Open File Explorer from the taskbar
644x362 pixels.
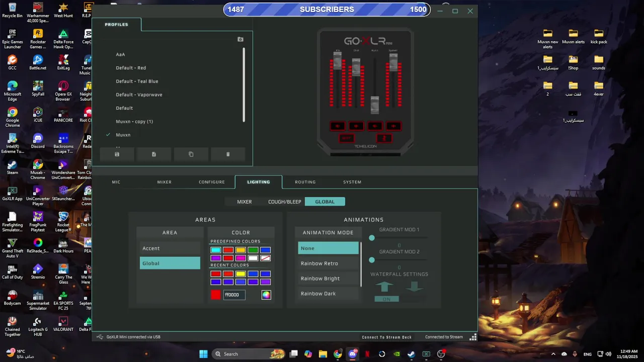[323, 354]
